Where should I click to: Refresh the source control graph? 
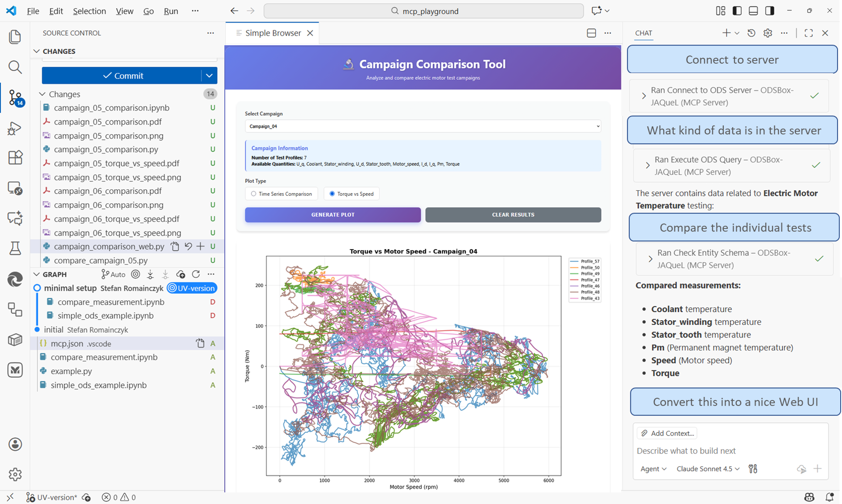click(x=196, y=274)
